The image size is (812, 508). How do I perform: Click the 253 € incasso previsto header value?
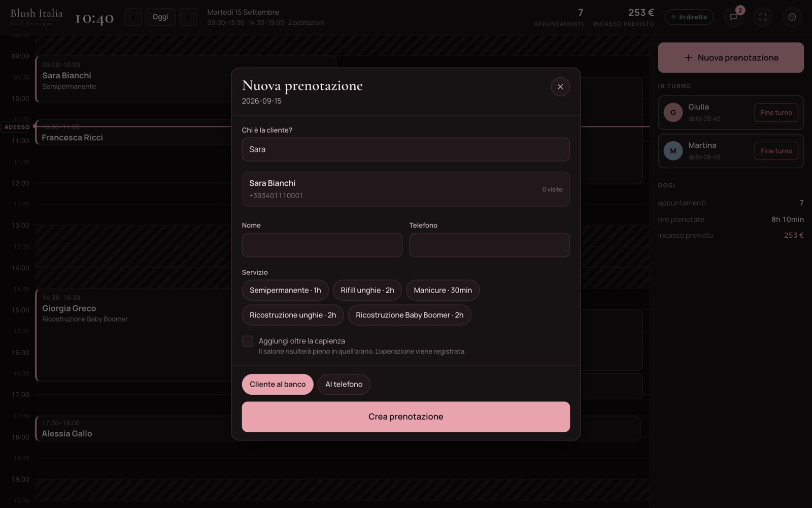click(641, 12)
